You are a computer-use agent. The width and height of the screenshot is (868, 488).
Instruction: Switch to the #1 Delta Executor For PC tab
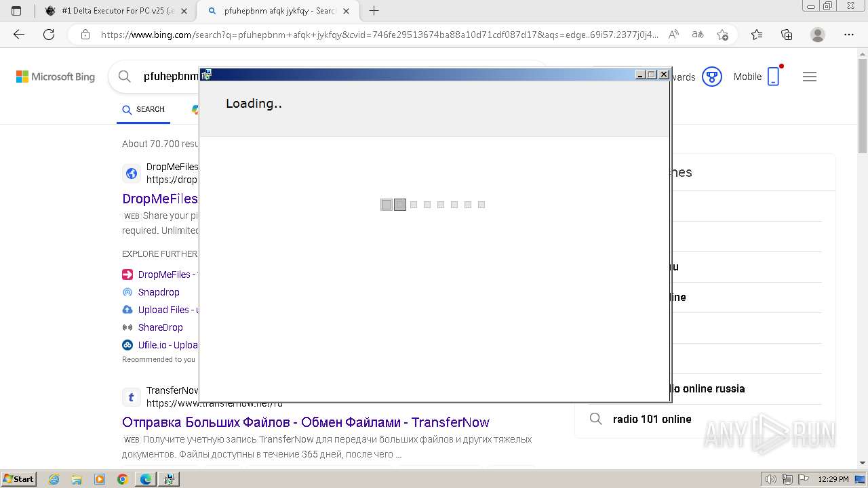115,11
